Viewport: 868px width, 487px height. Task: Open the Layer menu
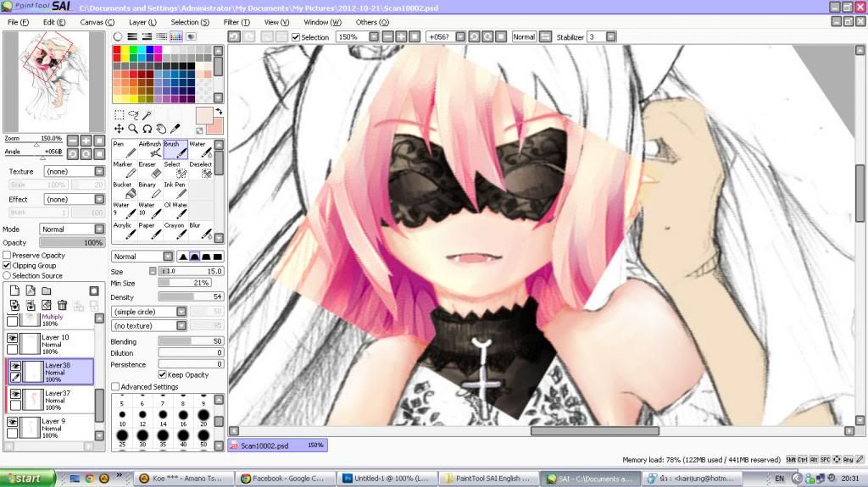(x=142, y=22)
